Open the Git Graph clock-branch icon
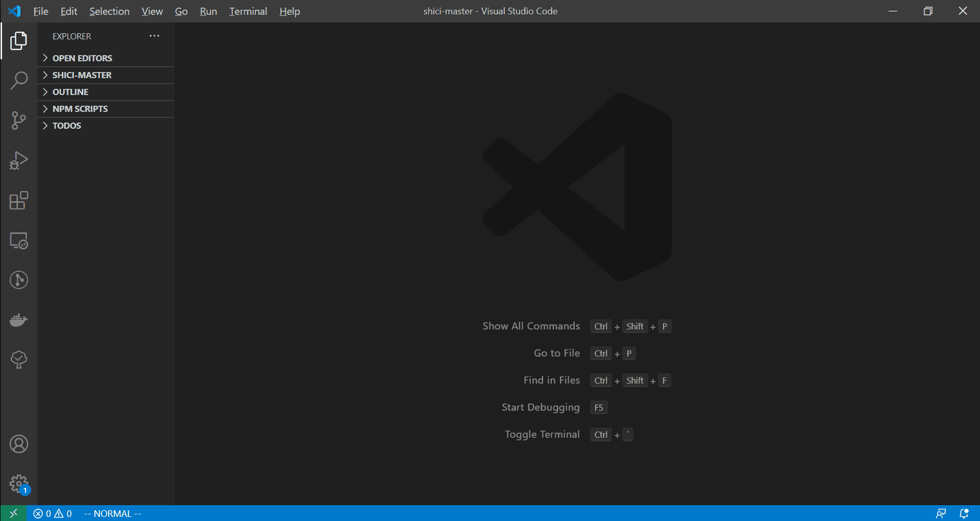 (x=19, y=280)
